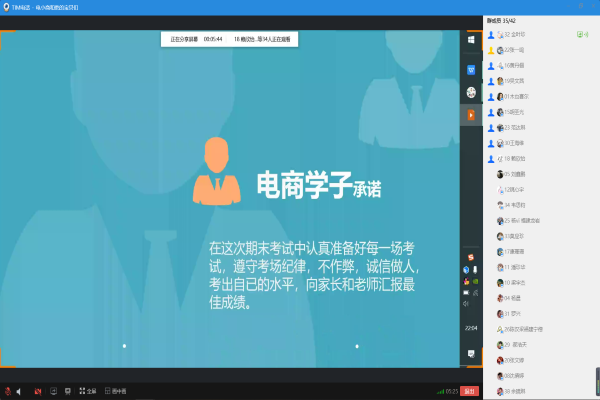Screen dimensions: 600x400
Task: Select member 34 name in list
Action: pos(515,205)
